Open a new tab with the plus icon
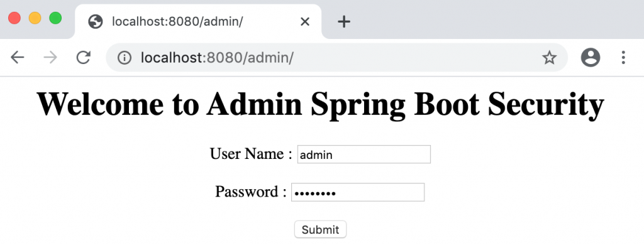This screenshot has width=644, height=245. (344, 22)
